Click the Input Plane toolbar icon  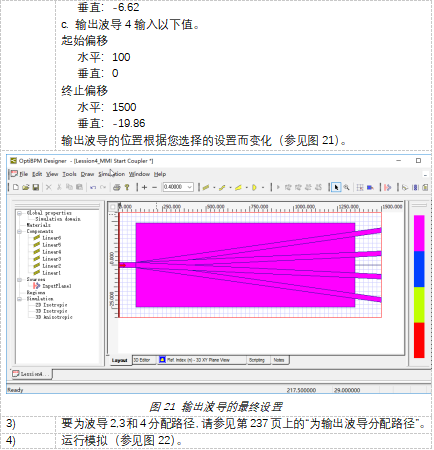387,187
